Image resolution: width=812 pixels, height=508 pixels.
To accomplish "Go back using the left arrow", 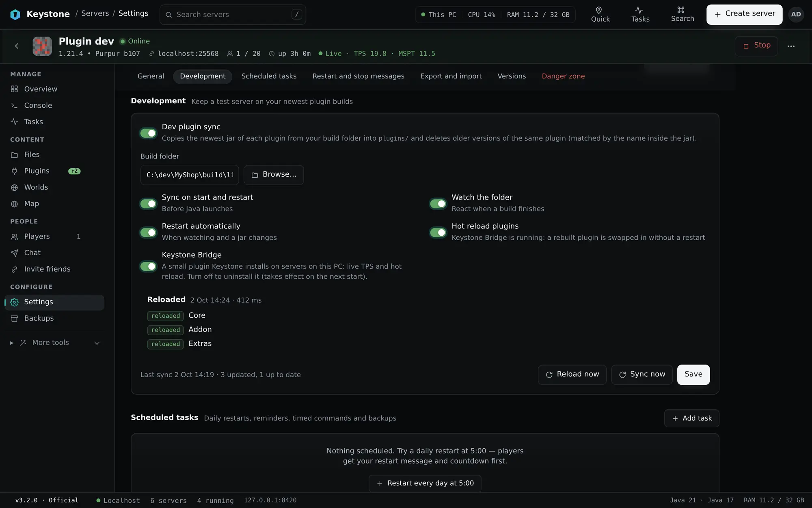I will pyautogui.click(x=17, y=46).
